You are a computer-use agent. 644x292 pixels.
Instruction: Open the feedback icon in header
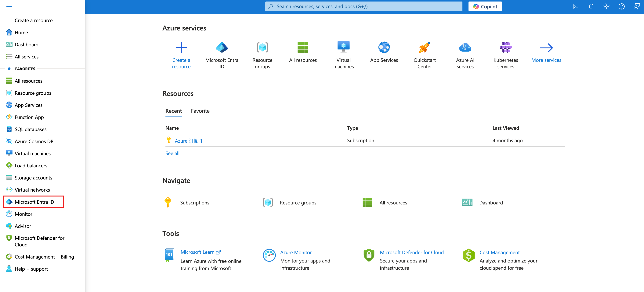(x=636, y=6)
